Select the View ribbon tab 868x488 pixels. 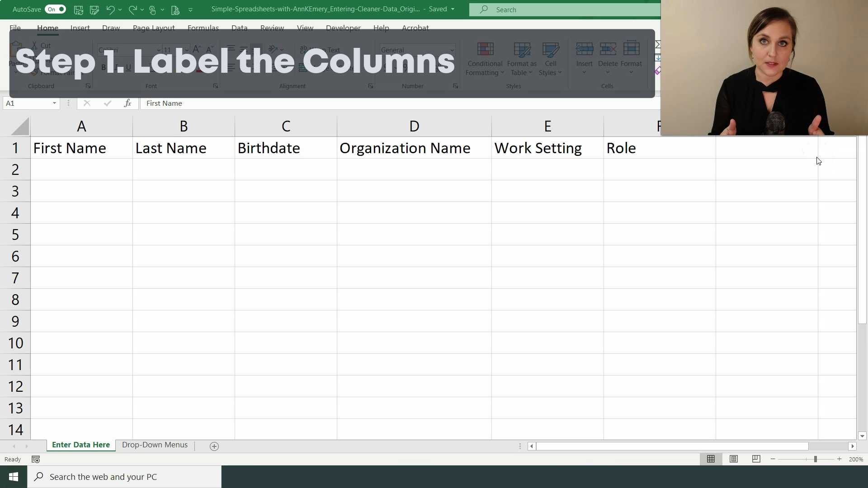click(x=305, y=28)
